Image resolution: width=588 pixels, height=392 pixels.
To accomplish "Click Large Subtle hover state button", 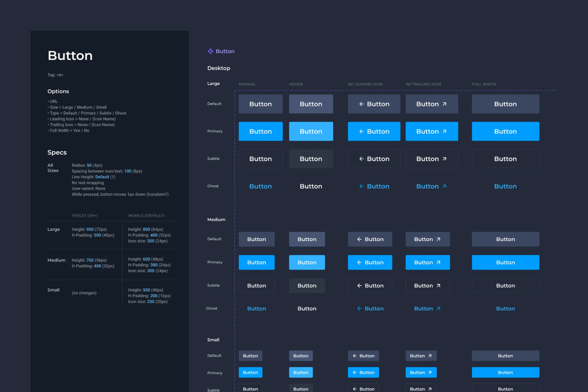I will tap(311, 159).
